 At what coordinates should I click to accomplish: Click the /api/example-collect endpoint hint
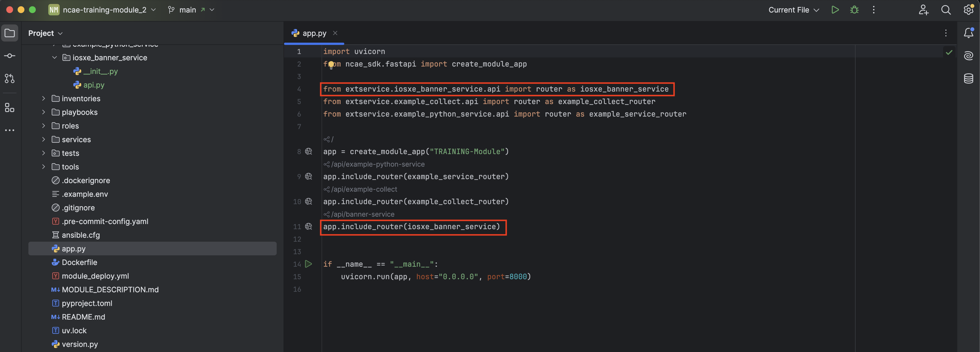[x=360, y=189]
